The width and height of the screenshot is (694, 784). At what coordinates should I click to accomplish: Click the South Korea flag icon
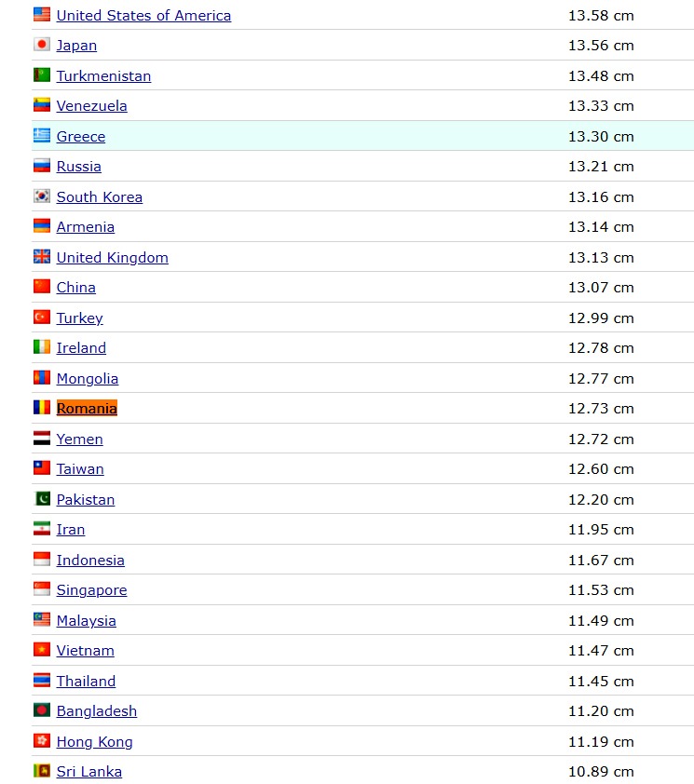coord(42,196)
